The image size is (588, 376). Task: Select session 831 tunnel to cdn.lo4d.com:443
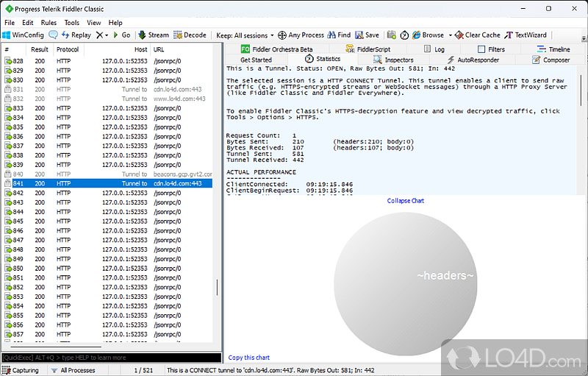[107, 89]
